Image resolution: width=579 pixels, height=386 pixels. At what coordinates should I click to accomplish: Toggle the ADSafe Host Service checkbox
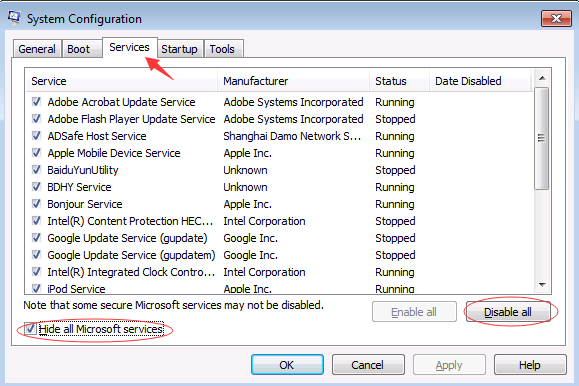pos(36,136)
